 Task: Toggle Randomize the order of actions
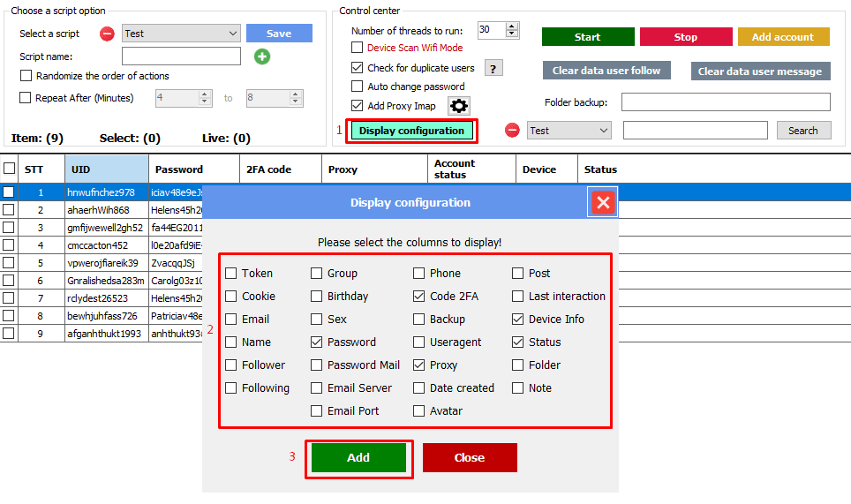point(26,76)
